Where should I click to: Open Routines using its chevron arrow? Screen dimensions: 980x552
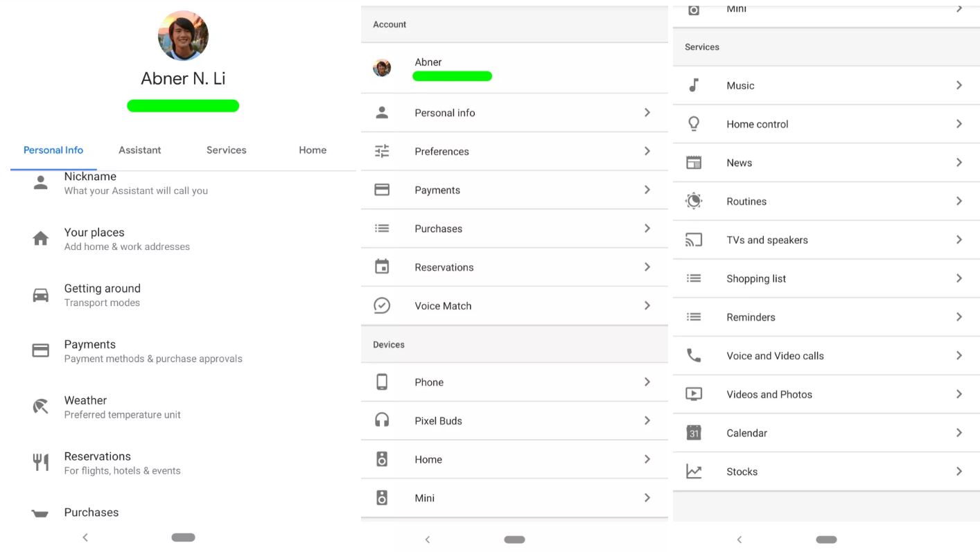tap(959, 201)
